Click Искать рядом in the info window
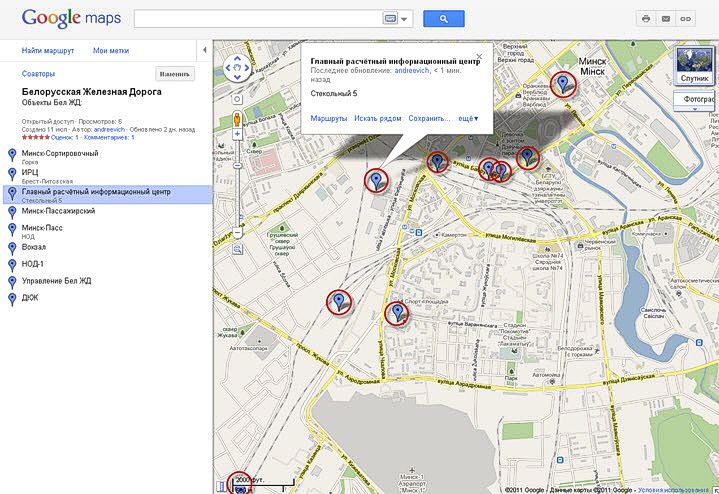The height and width of the screenshot is (494, 719). coord(377,118)
